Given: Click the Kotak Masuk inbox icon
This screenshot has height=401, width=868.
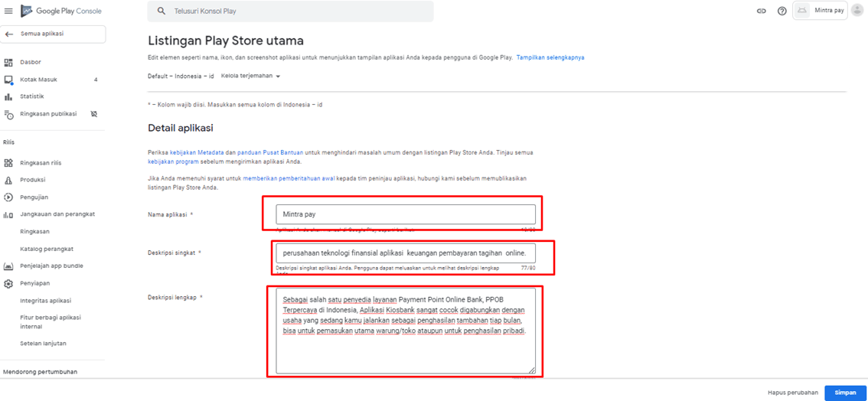Looking at the screenshot, I should point(8,80).
